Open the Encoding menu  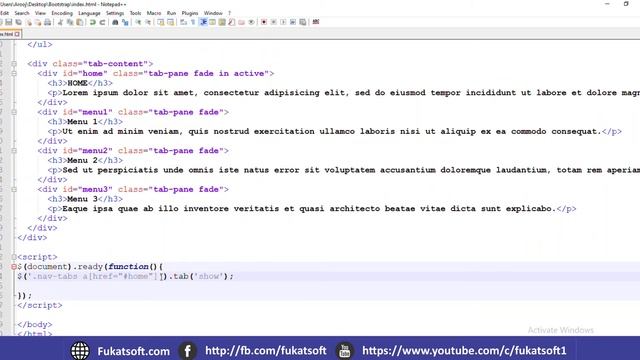[62, 13]
